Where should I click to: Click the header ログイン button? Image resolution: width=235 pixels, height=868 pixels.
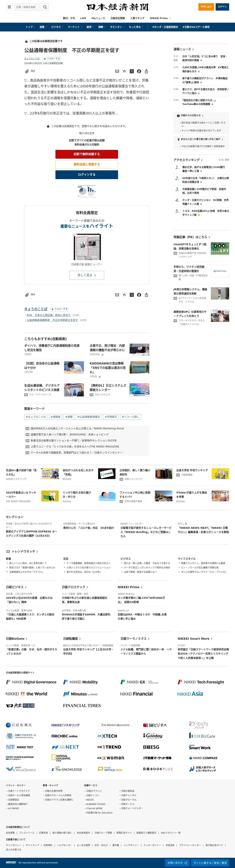pos(223,7)
